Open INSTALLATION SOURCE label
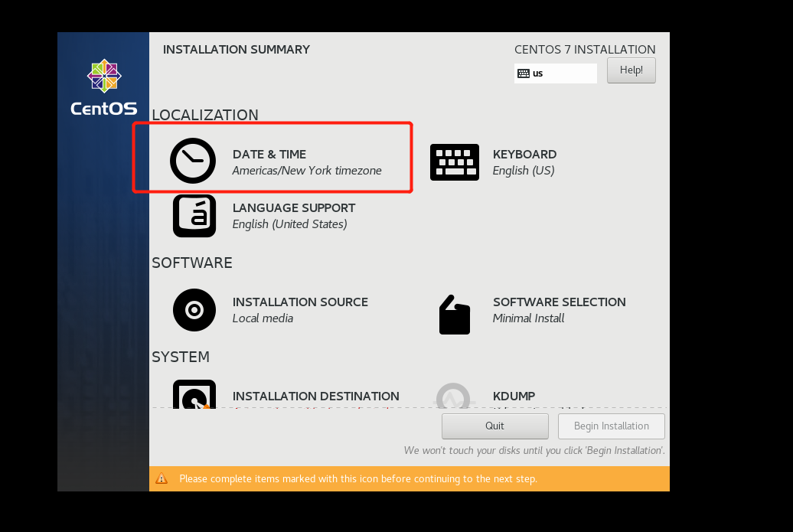793x532 pixels. (300, 302)
